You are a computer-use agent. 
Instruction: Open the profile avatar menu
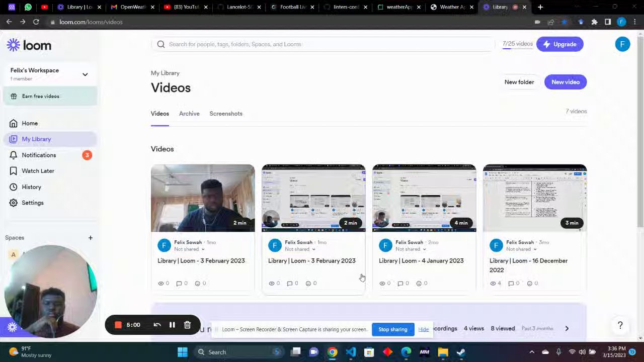622,44
